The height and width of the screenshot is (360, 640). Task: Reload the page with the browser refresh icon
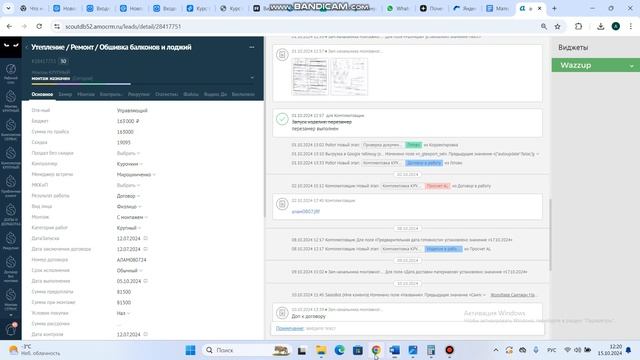pyautogui.click(x=39, y=26)
